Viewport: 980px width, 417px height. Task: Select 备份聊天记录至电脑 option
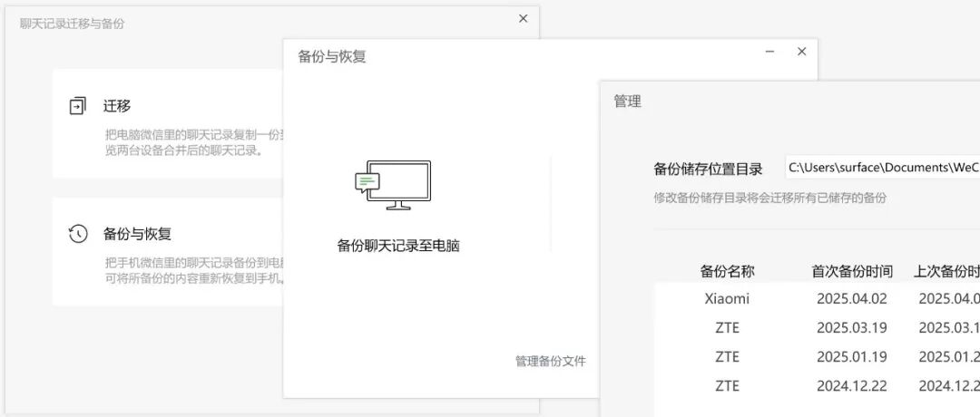tap(398, 246)
